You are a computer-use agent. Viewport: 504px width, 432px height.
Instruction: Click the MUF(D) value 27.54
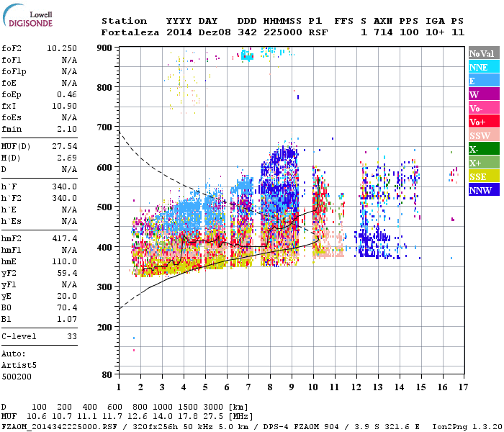pyautogui.click(x=64, y=146)
